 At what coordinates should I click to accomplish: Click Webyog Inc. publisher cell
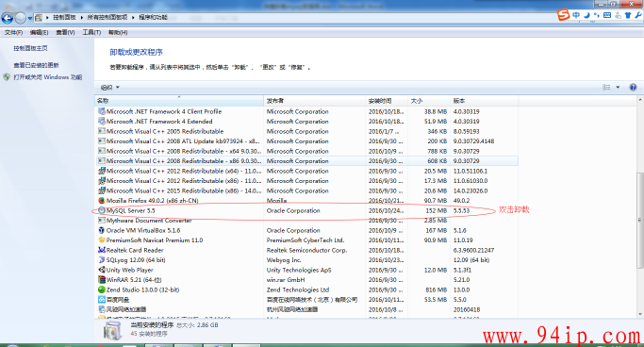[284, 260]
